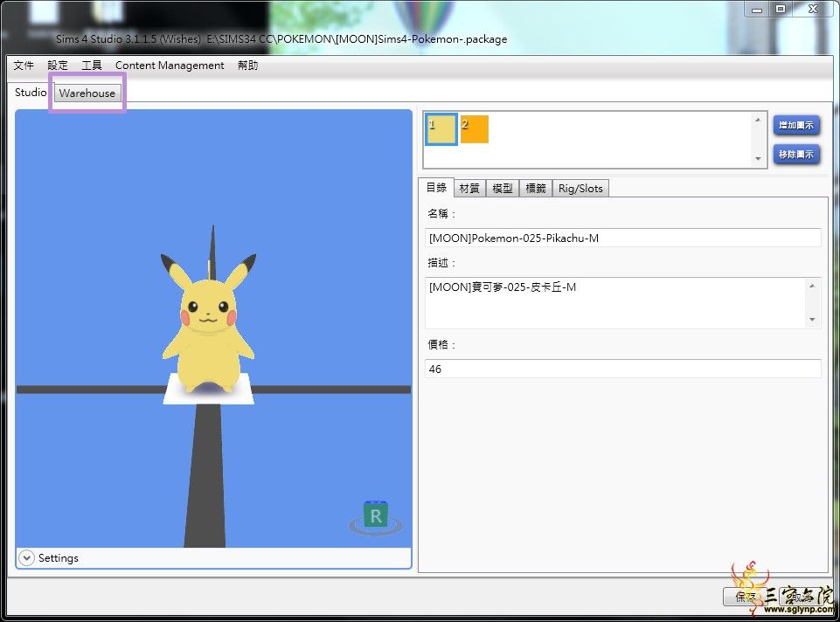Click the 增加圖示 button
840x622 pixels.
[796, 125]
